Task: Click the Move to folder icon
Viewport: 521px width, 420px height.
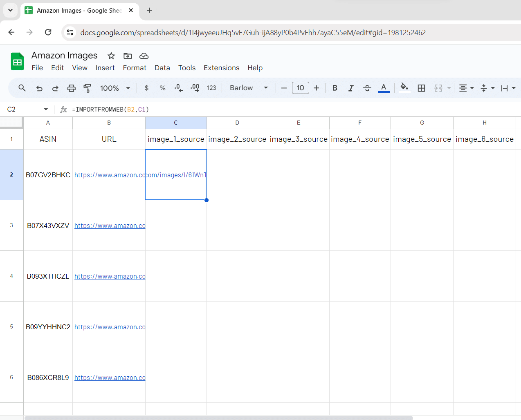Action: click(x=128, y=56)
